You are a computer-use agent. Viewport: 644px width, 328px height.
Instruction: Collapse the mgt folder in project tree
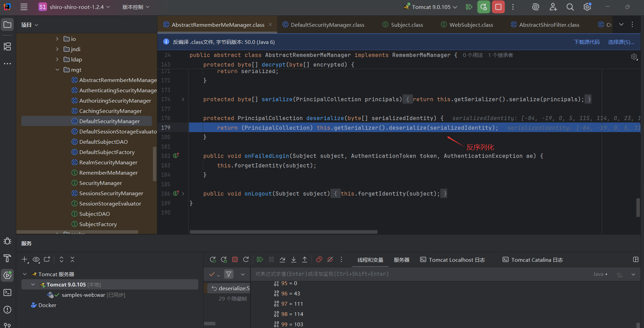point(57,70)
